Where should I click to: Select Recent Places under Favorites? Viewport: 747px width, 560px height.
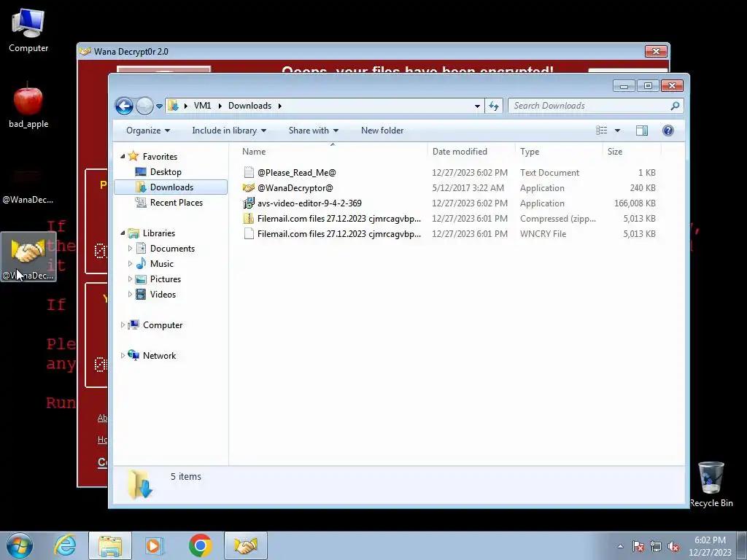(176, 203)
